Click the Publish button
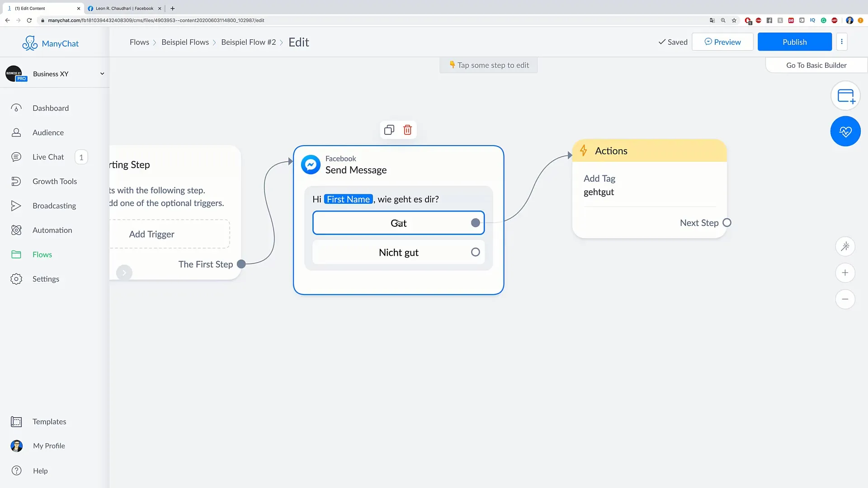868x488 pixels. click(x=795, y=42)
